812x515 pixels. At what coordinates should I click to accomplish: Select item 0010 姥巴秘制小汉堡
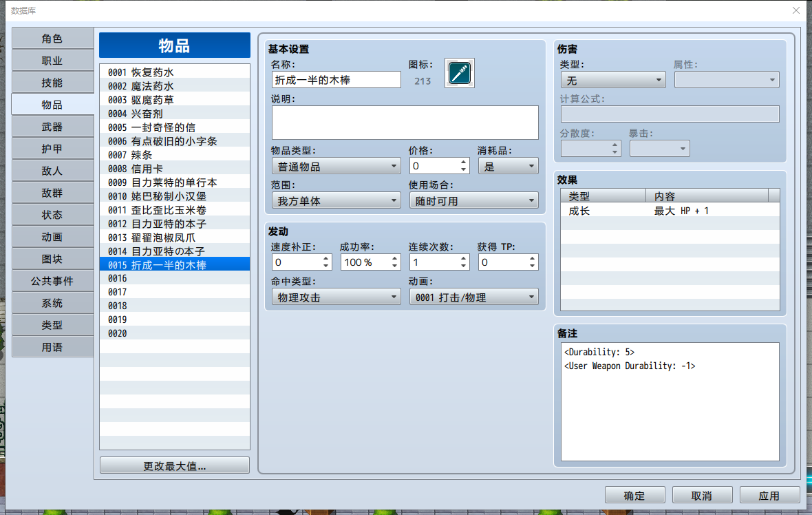click(x=175, y=196)
